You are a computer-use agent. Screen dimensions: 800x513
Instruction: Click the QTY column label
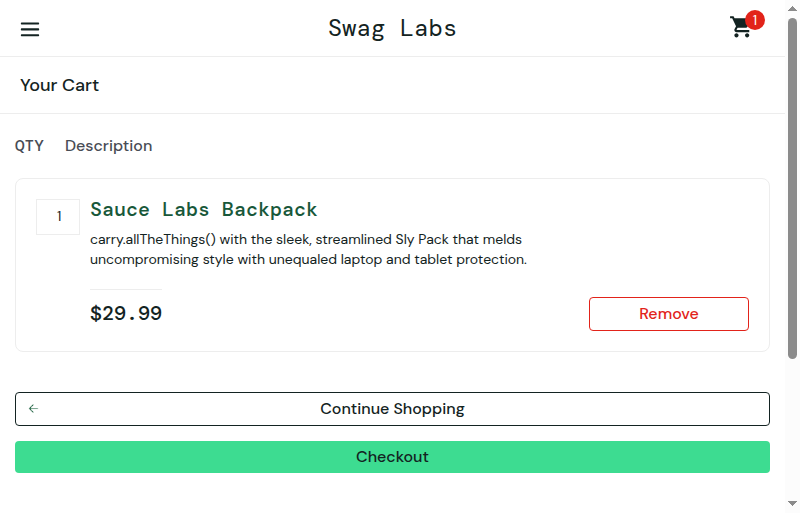[x=29, y=146]
